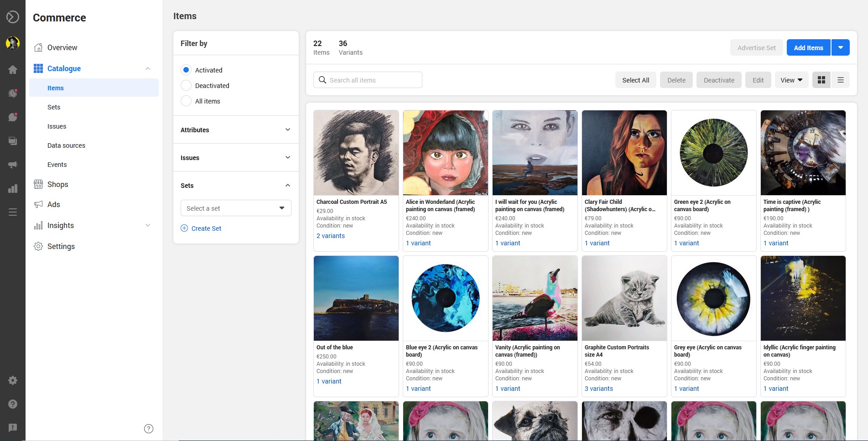Open the help question mark icon at bottom

149,428
